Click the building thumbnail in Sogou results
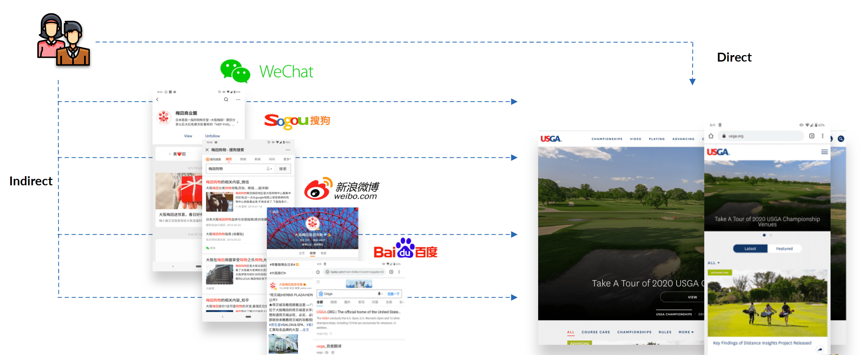The height and width of the screenshot is (355, 868). tap(220, 274)
